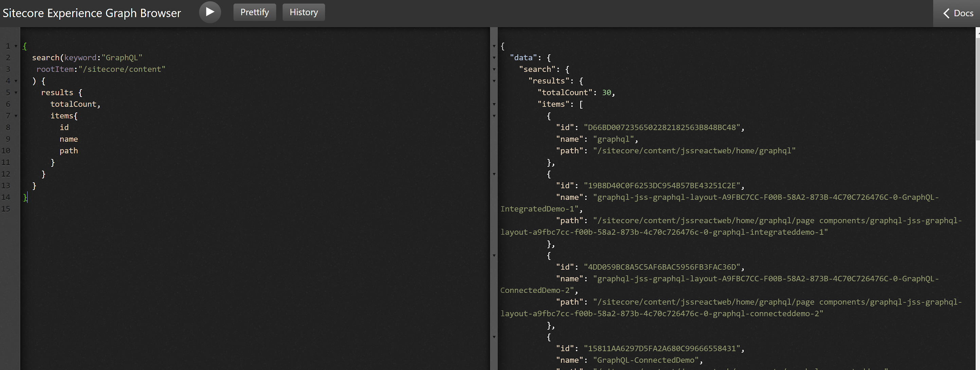Viewport: 980px width, 370px height.
Task: Collapse the "results" object in the response
Action: 494,81
